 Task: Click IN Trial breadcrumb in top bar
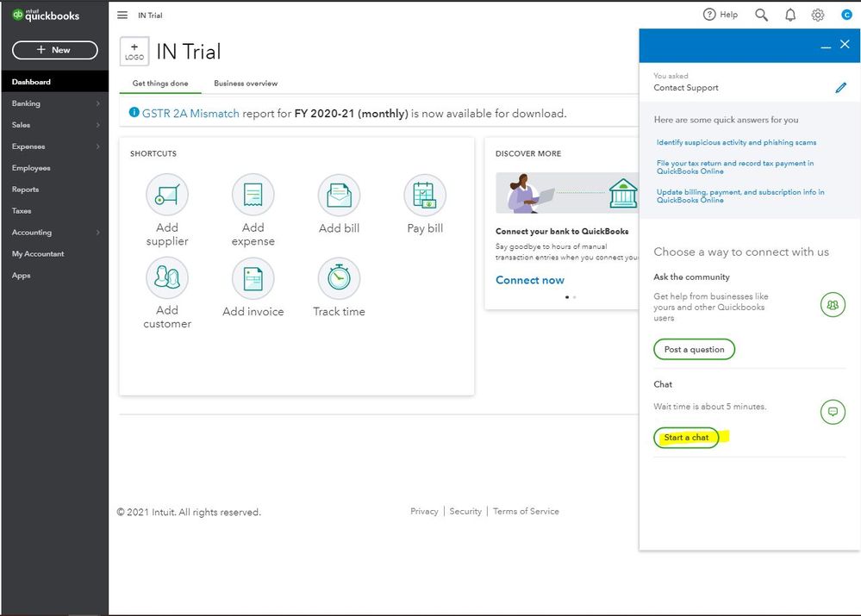pyautogui.click(x=150, y=16)
